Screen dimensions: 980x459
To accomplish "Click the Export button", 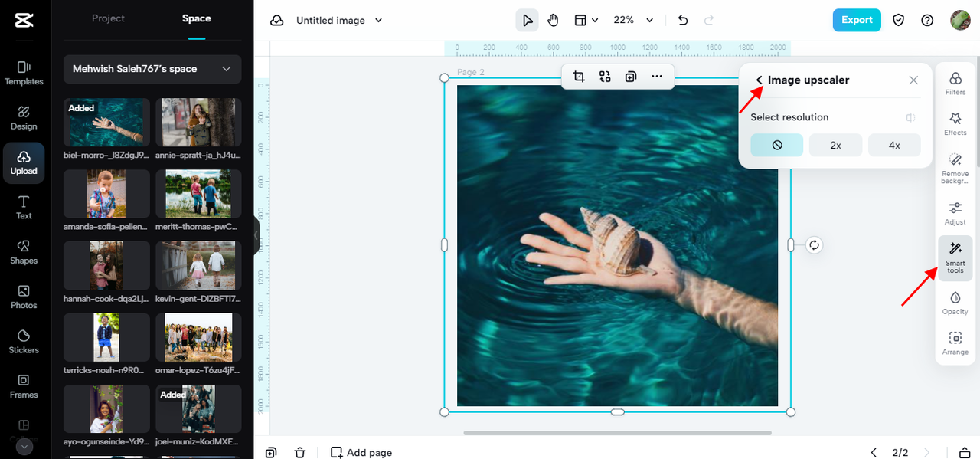I will click(857, 21).
